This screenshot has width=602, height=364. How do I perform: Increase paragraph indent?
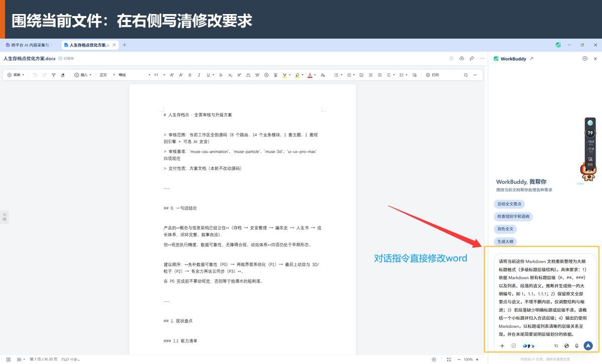(380, 75)
